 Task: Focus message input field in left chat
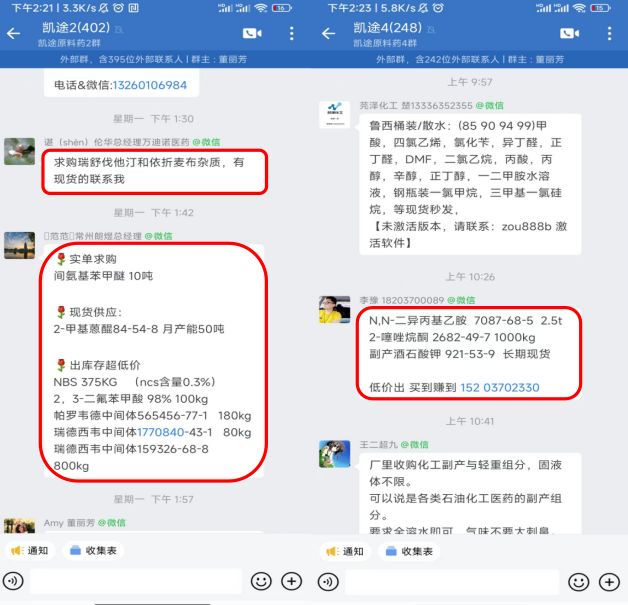click(136, 581)
